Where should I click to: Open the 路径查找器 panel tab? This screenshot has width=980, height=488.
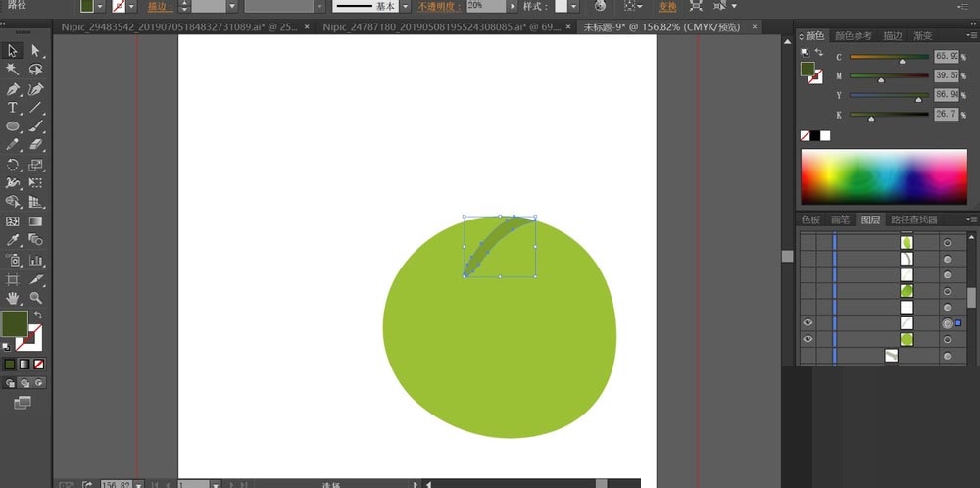pos(913,220)
